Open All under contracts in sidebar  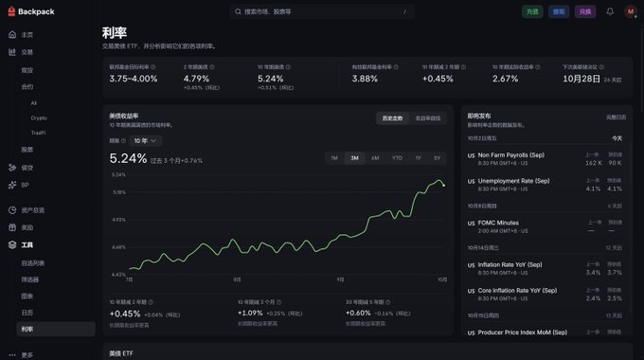(x=34, y=103)
